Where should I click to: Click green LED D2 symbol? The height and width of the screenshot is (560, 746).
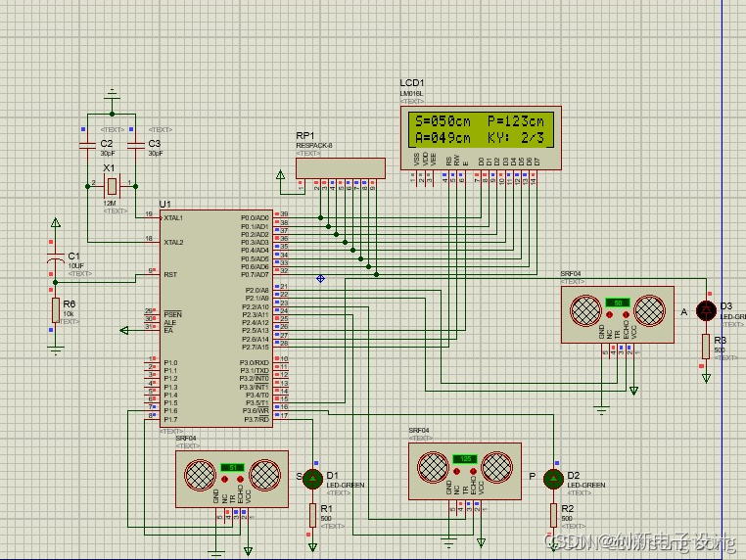pos(553,479)
